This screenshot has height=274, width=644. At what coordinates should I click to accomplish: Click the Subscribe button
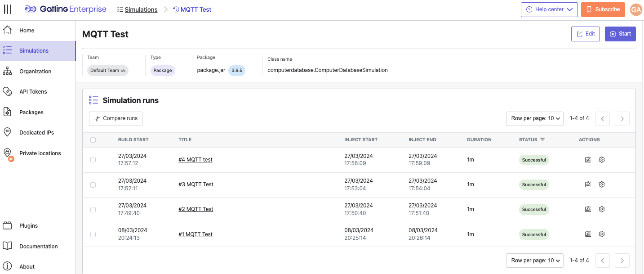603,9
